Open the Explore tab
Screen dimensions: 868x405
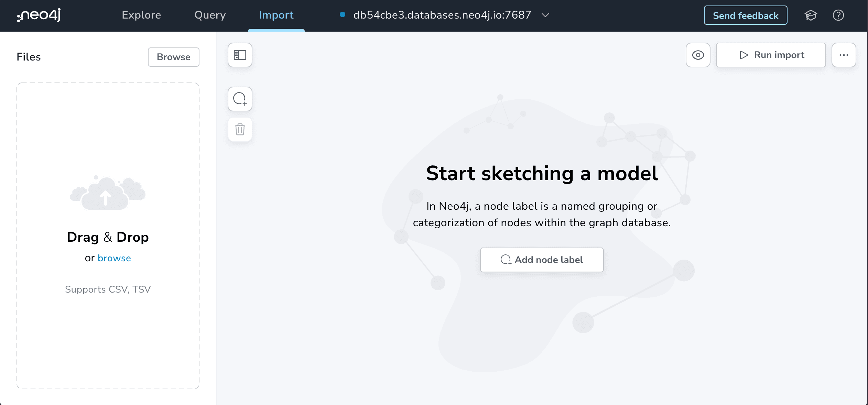[141, 15]
